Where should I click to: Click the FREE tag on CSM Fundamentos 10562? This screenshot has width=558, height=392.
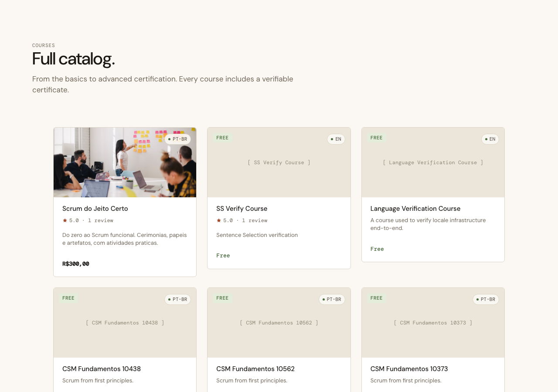(x=222, y=298)
